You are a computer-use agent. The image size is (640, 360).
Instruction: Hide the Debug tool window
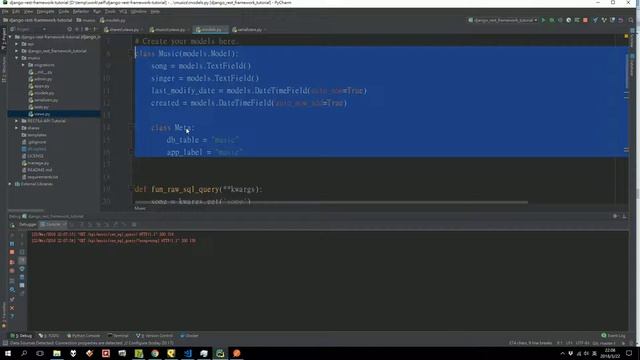click(x=624, y=216)
